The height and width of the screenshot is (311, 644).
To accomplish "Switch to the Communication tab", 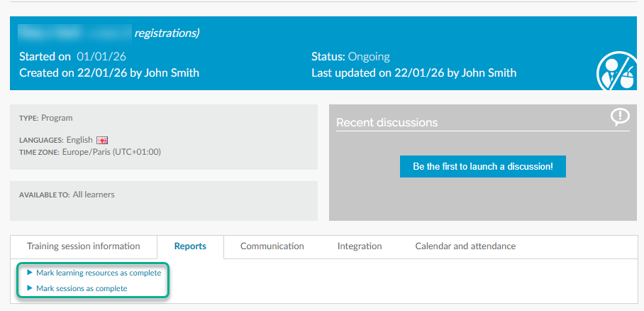I will [x=272, y=246].
